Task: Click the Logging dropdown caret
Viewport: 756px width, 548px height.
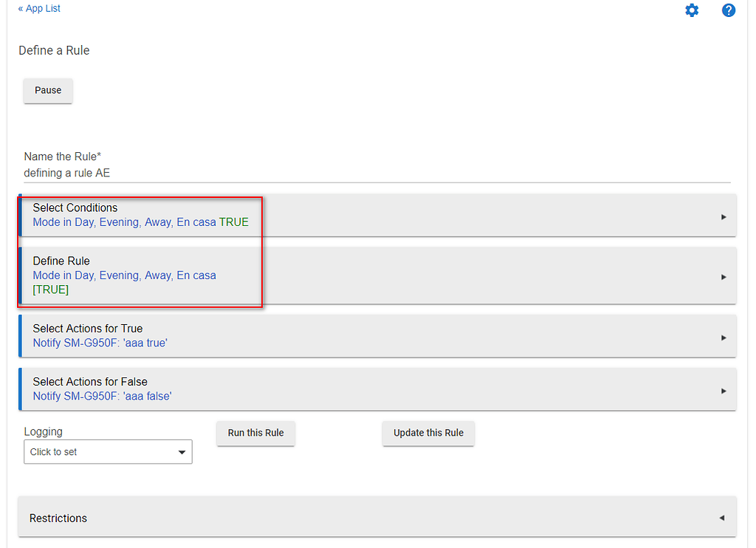Action: tap(182, 453)
